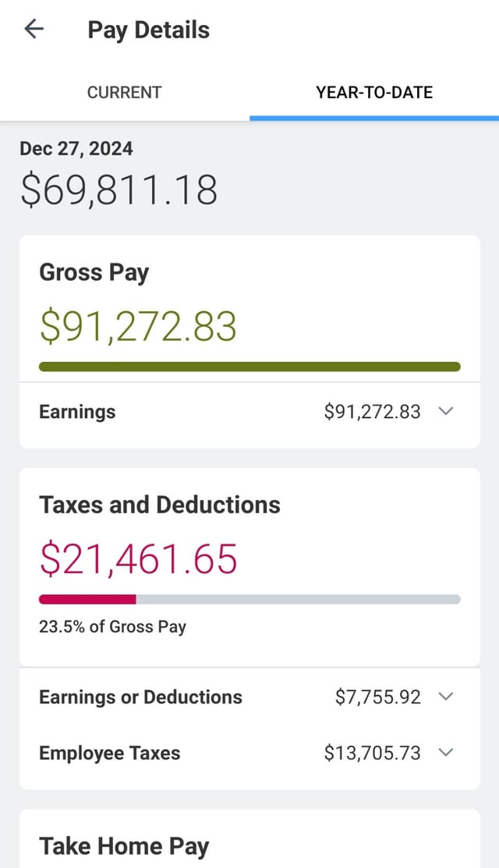The width and height of the screenshot is (499, 868).
Task: Expand the Earnings breakdown chevron
Action: [x=446, y=411]
